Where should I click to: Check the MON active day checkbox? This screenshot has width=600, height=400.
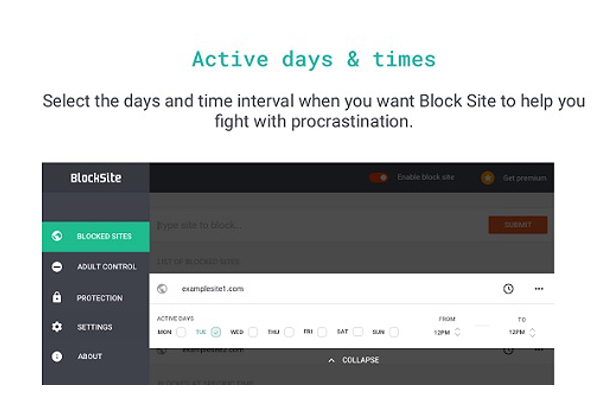pos(181,332)
